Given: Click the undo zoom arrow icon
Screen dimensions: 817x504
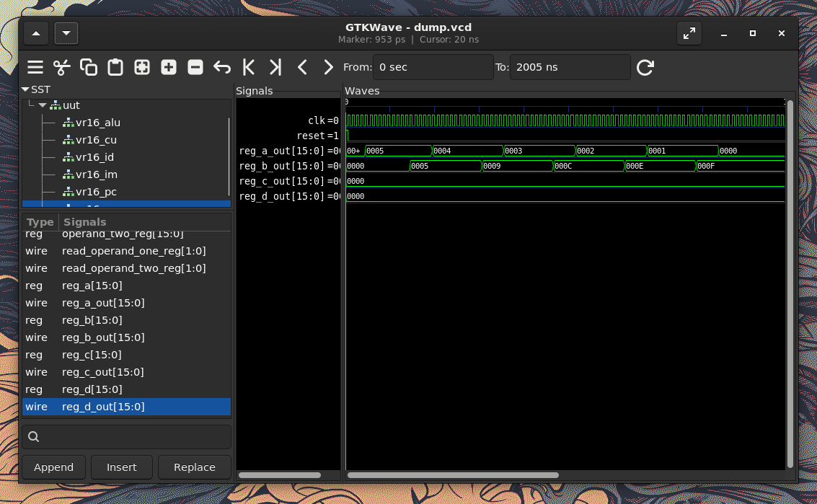Looking at the screenshot, I should [x=222, y=68].
